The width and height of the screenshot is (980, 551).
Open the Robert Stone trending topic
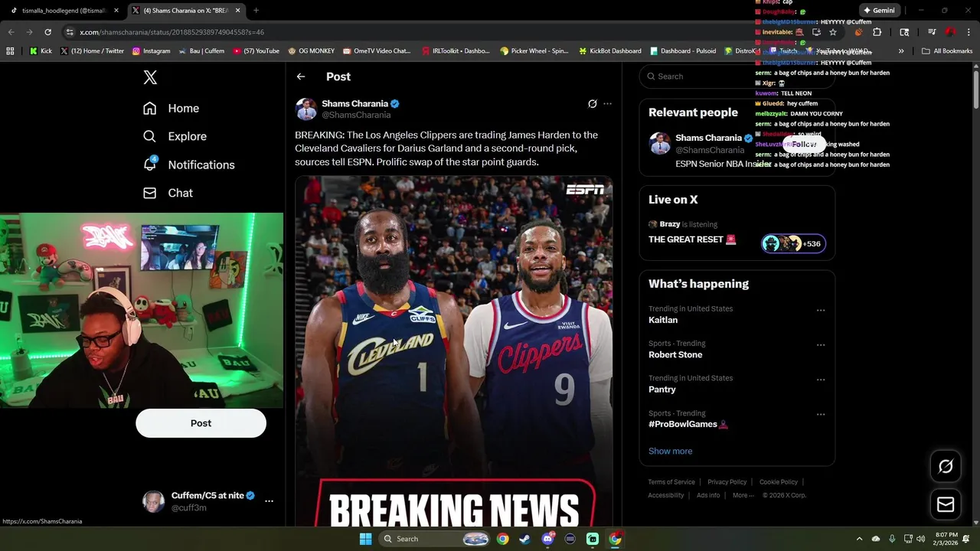coord(675,354)
